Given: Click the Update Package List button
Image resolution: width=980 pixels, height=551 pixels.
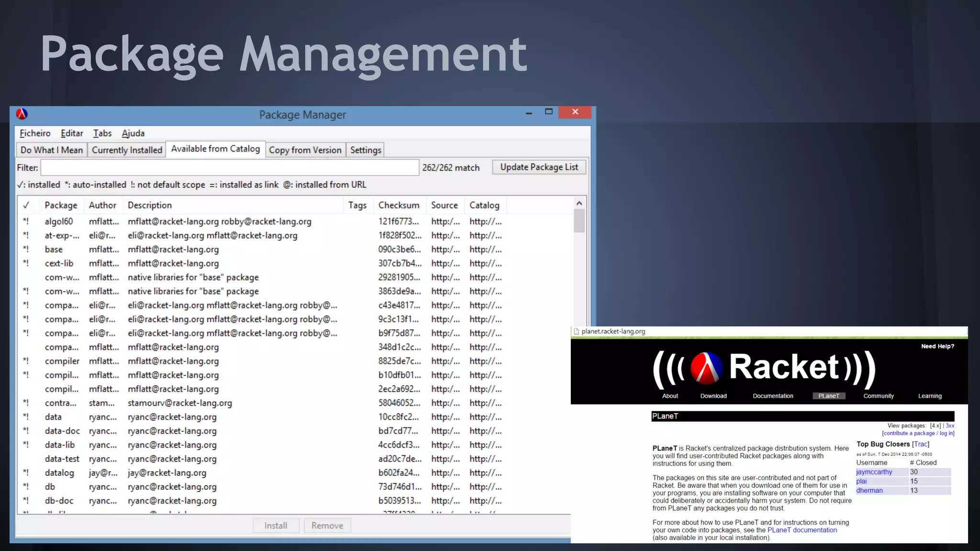Looking at the screenshot, I should pyautogui.click(x=539, y=167).
